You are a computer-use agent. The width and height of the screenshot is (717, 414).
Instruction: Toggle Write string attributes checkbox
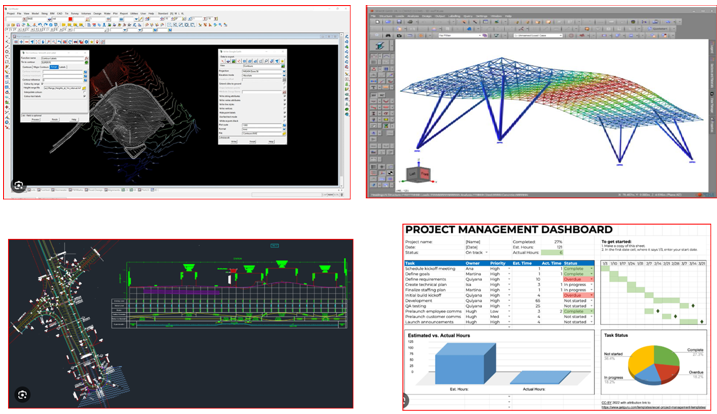tap(284, 96)
